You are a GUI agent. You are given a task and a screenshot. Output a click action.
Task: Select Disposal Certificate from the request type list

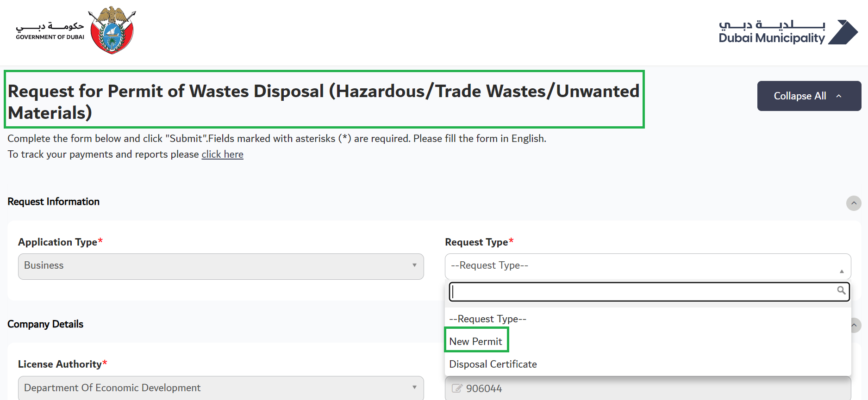(493, 364)
